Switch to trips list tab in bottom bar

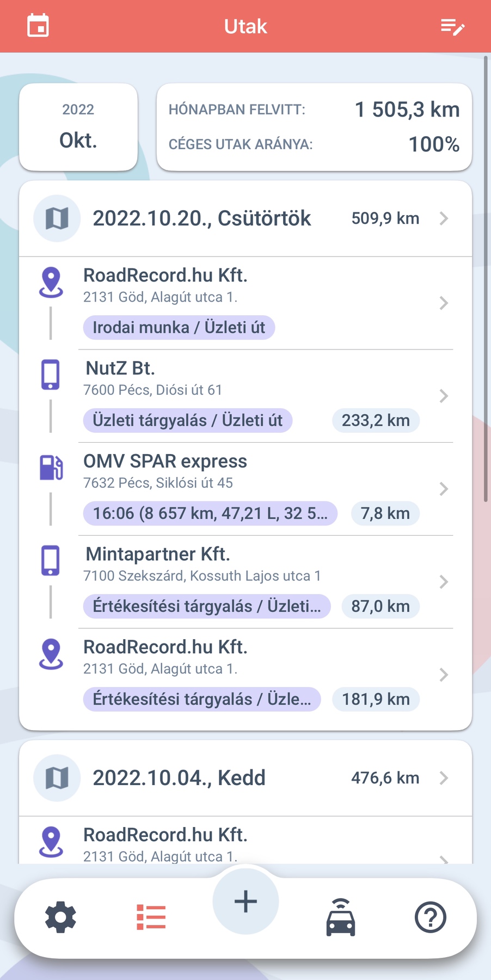pyautogui.click(x=151, y=917)
